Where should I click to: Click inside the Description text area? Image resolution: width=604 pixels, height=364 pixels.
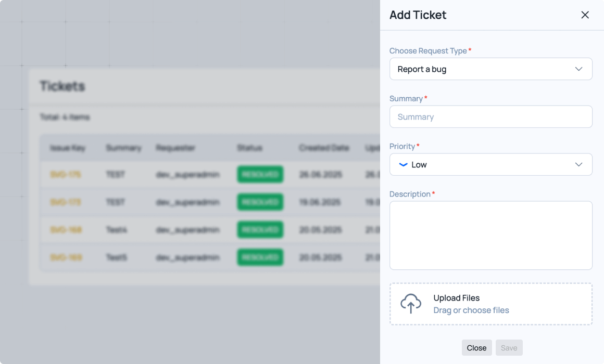point(490,235)
